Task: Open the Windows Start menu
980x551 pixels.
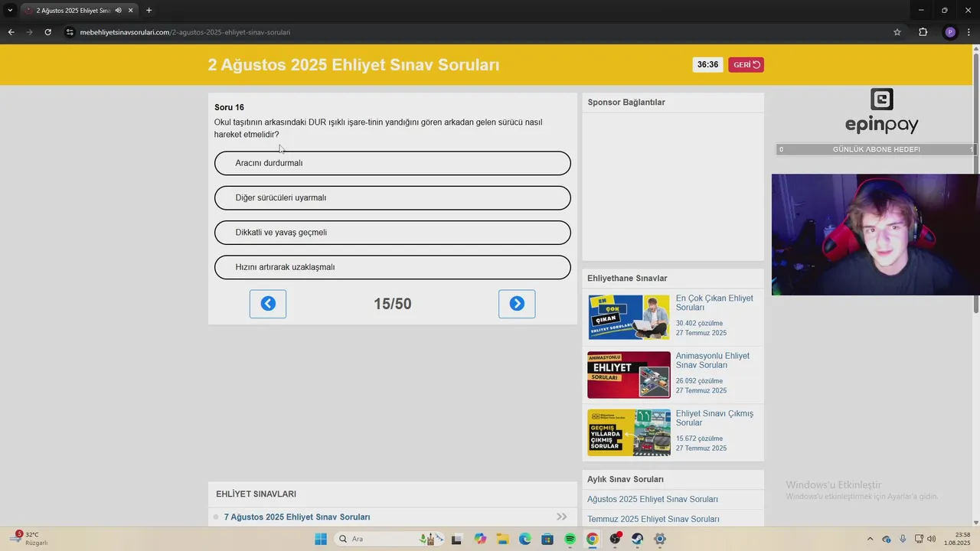Action: click(x=321, y=539)
